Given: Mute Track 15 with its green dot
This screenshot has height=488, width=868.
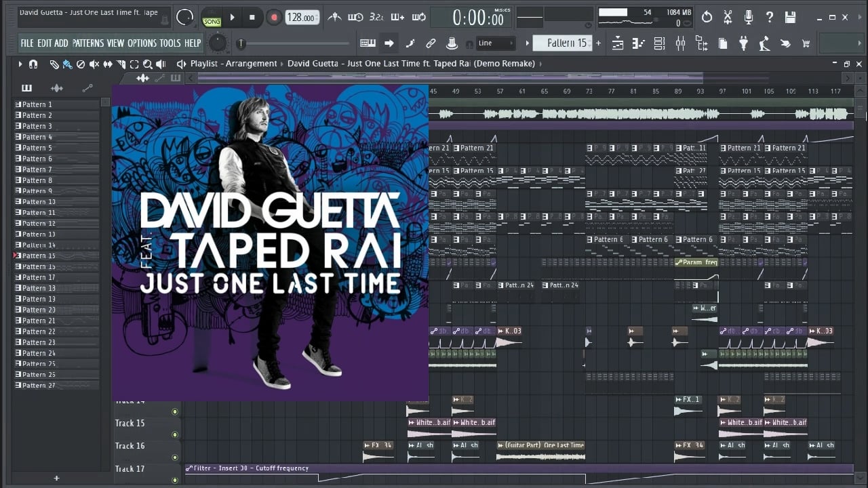Looking at the screenshot, I should 175,434.
